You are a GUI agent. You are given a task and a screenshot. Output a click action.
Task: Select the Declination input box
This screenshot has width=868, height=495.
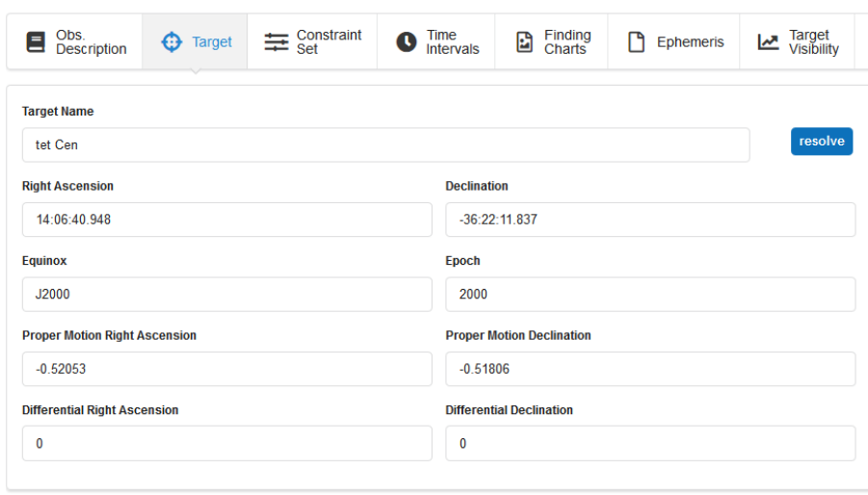tap(649, 220)
